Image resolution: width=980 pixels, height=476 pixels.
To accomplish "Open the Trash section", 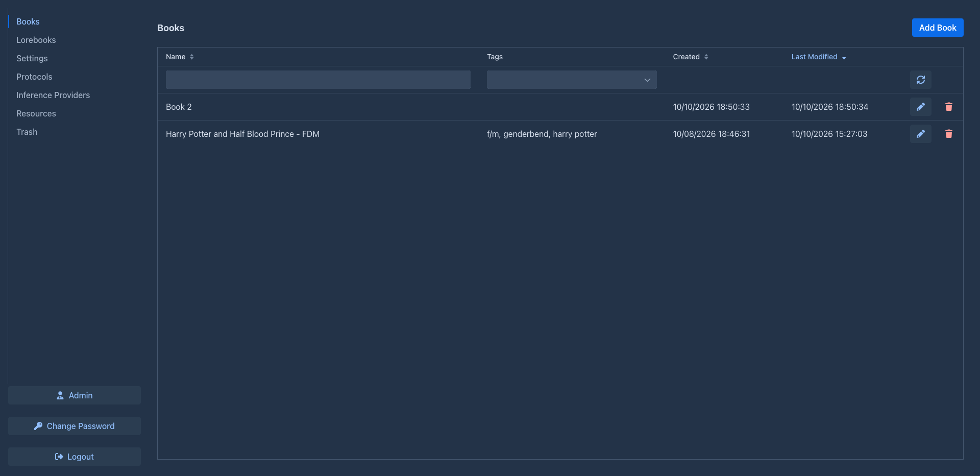I will (x=27, y=132).
